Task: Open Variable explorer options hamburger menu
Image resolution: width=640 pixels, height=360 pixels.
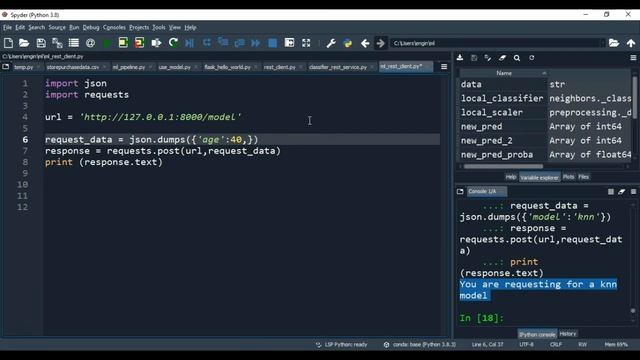Action: [633, 58]
